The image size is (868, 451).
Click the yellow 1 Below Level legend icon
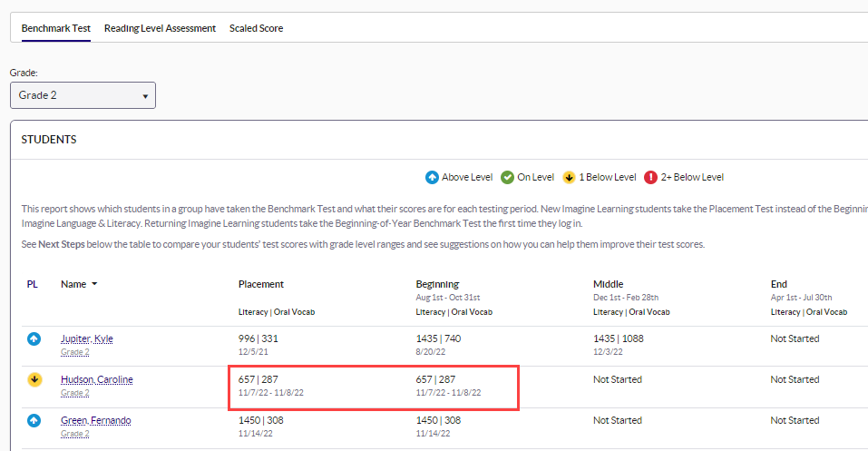pos(570,177)
